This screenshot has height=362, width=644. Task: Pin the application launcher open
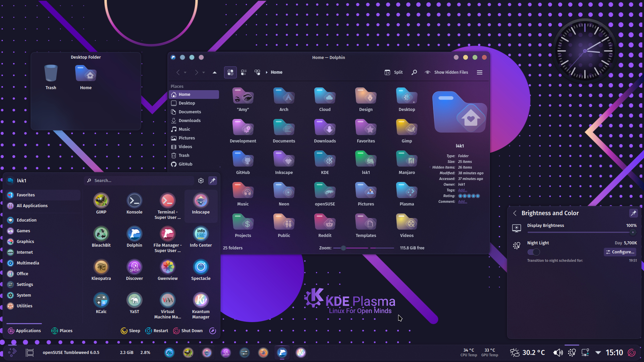pos(213,181)
